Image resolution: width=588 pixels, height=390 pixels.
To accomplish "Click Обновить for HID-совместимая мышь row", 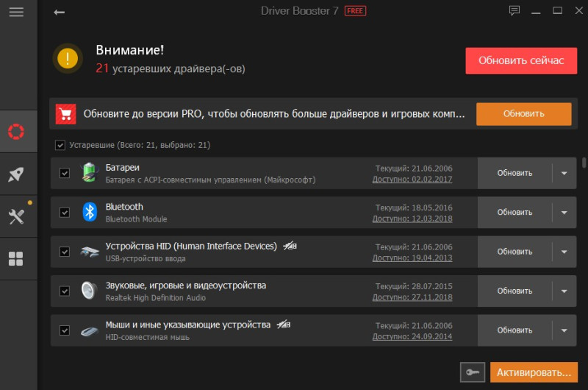I will click(514, 330).
